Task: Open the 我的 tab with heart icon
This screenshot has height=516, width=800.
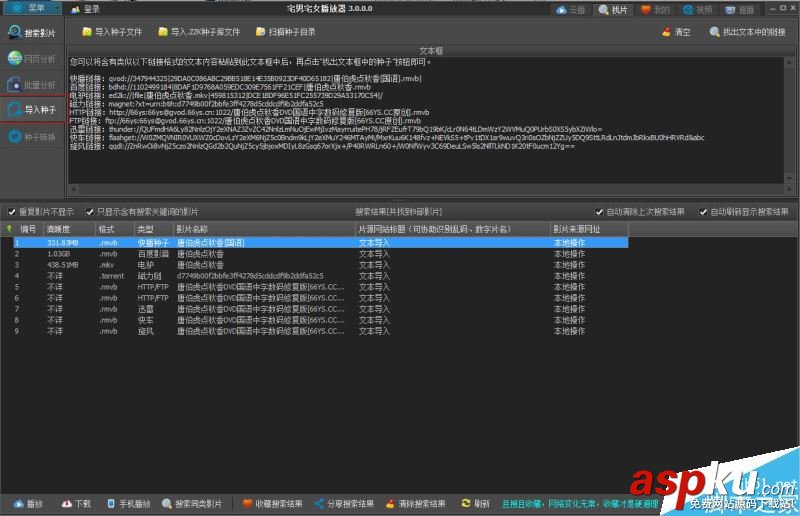Action: point(656,10)
